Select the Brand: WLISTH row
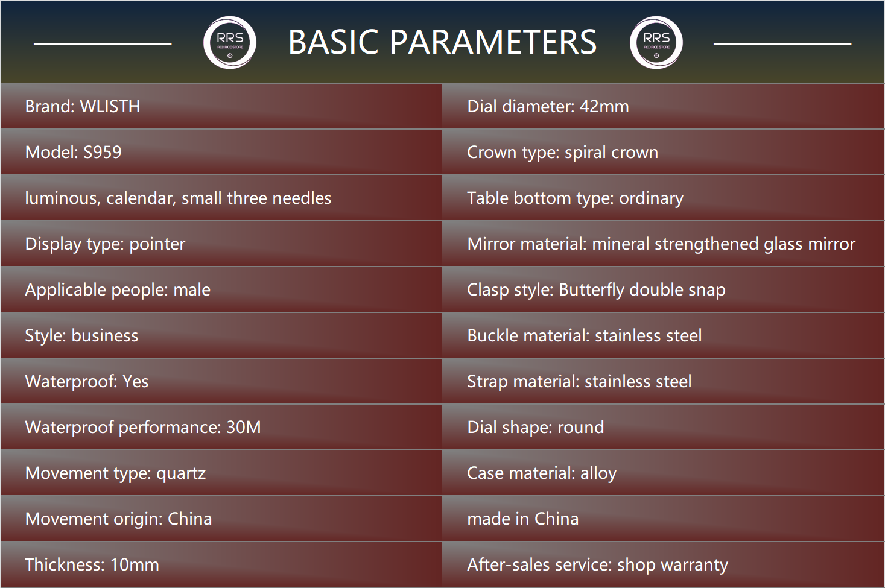885x588 pixels. click(x=83, y=107)
